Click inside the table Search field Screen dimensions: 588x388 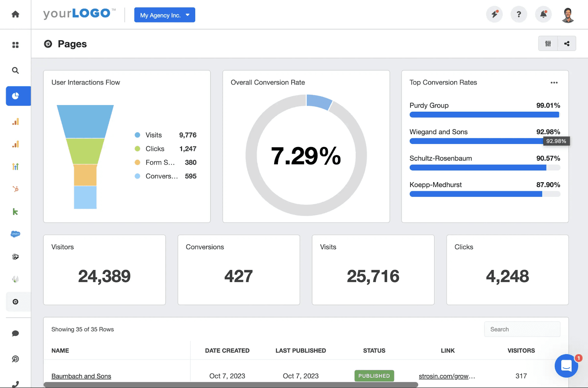(522, 329)
